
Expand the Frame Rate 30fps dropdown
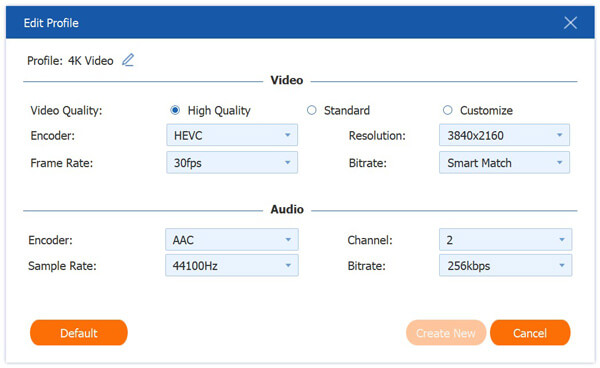tap(232, 163)
